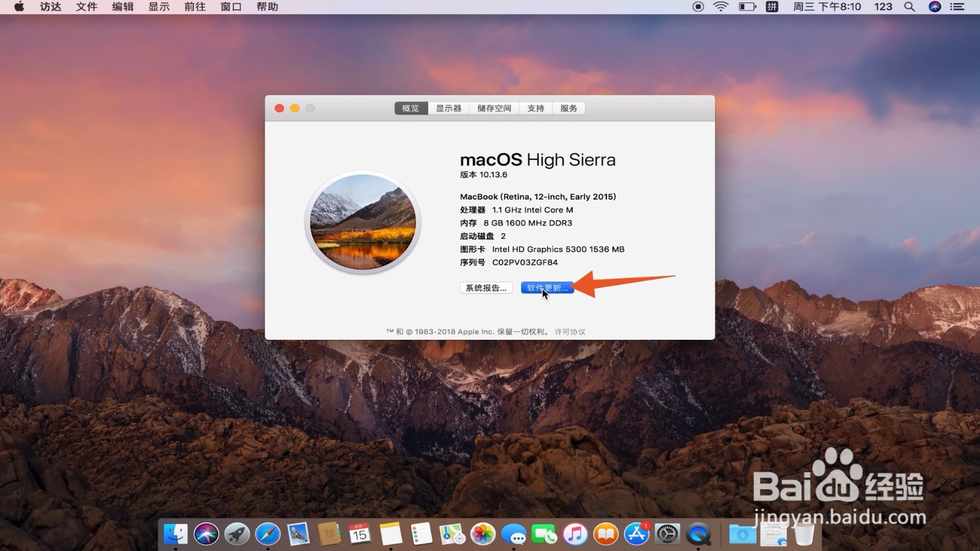The image size is (980, 551).
Task: Open the 文件 menu
Action: pos(87,7)
